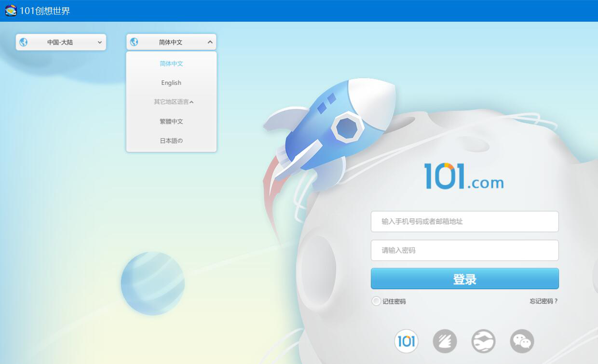598x364 pixels.
Task: Collapse the 其它地区语言 section
Action: (174, 102)
